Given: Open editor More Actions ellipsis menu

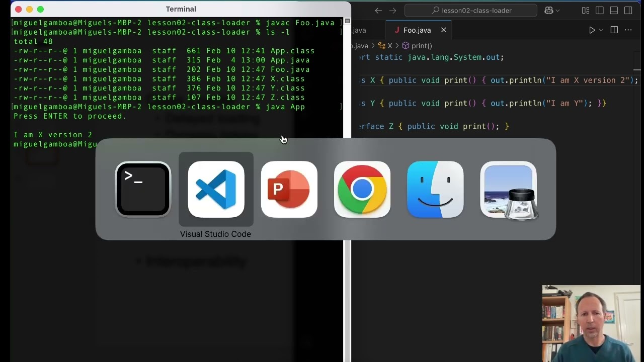Looking at the screenshot, I should [628, 30].
